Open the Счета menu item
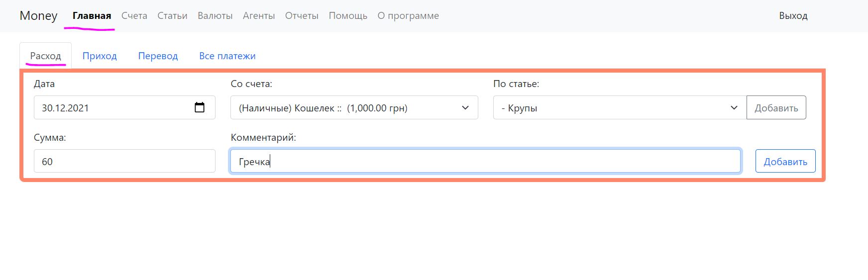Image resolution: width=868 pixels, height=280 pixels. point(134,16)
